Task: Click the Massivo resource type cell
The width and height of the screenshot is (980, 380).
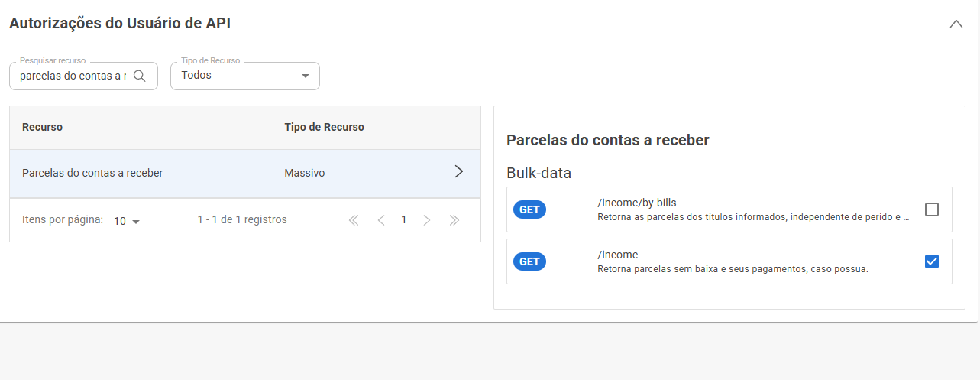Action: pos(305,174)
